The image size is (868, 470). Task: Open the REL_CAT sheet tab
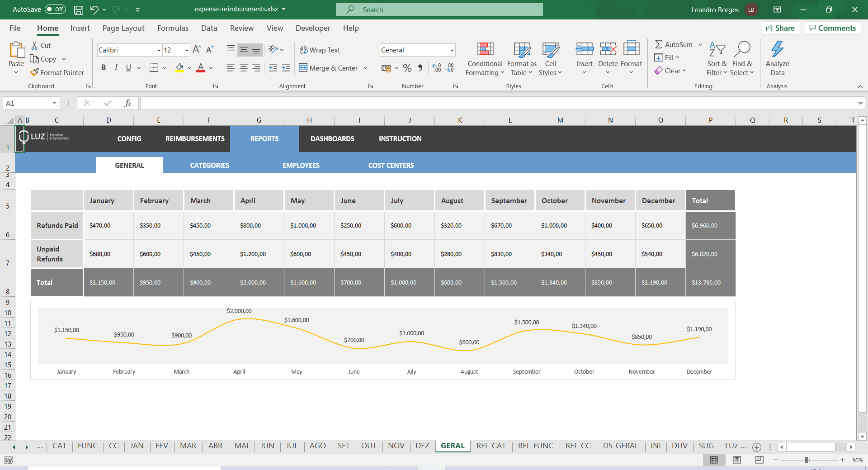(x=491, y=446)
